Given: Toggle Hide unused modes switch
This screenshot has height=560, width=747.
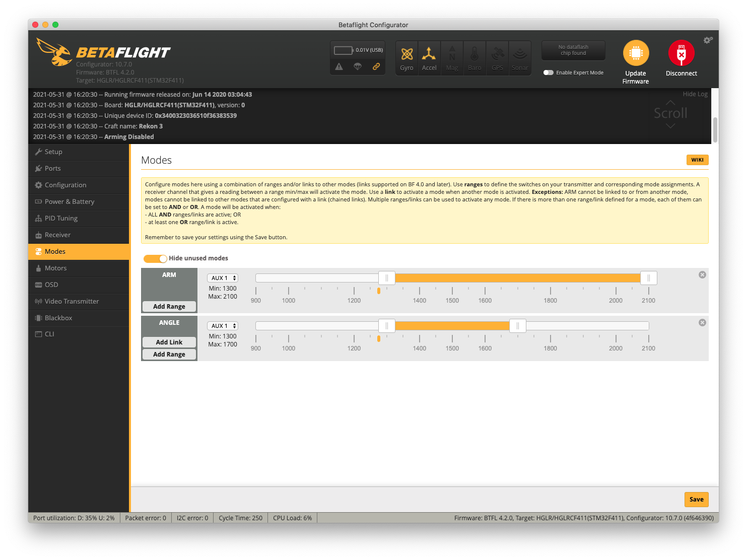Looking at the screenshot, I should [155, 258].
